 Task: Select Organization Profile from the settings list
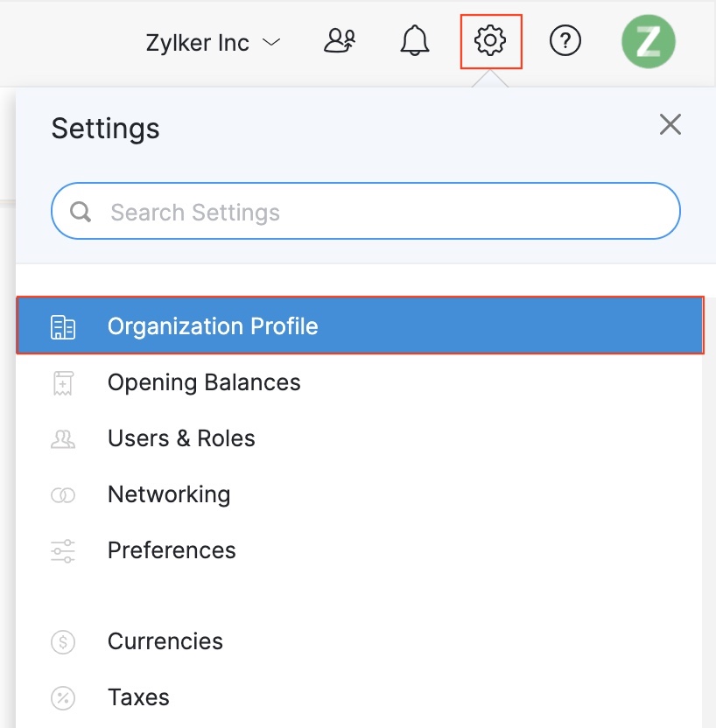click(212, 325)
